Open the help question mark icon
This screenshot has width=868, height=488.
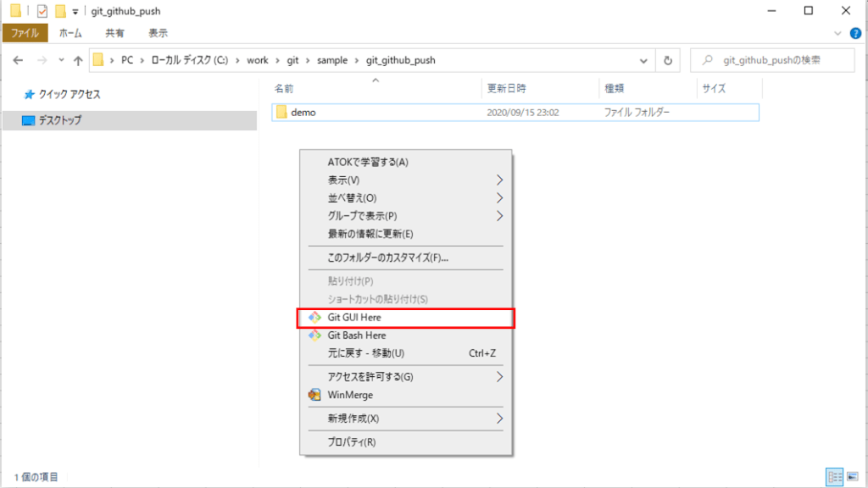854,33
